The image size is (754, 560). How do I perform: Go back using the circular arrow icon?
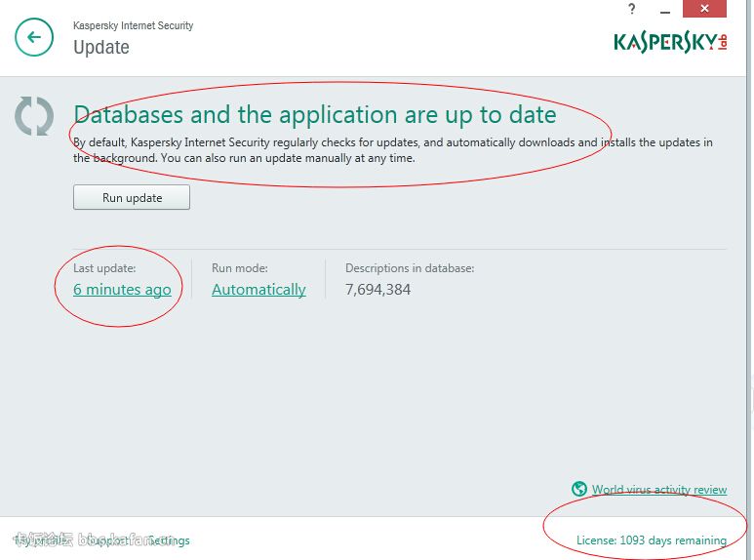tap(34, 37)
